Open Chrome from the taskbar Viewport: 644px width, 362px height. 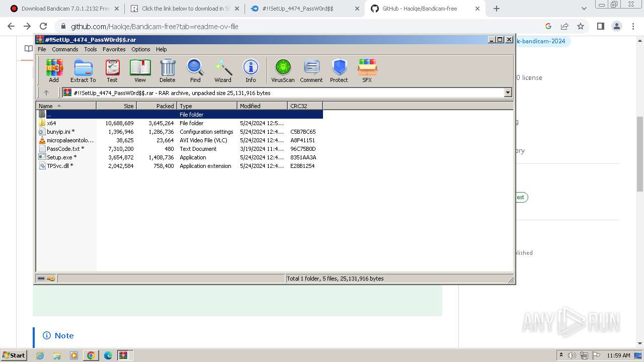click(91, 355)
